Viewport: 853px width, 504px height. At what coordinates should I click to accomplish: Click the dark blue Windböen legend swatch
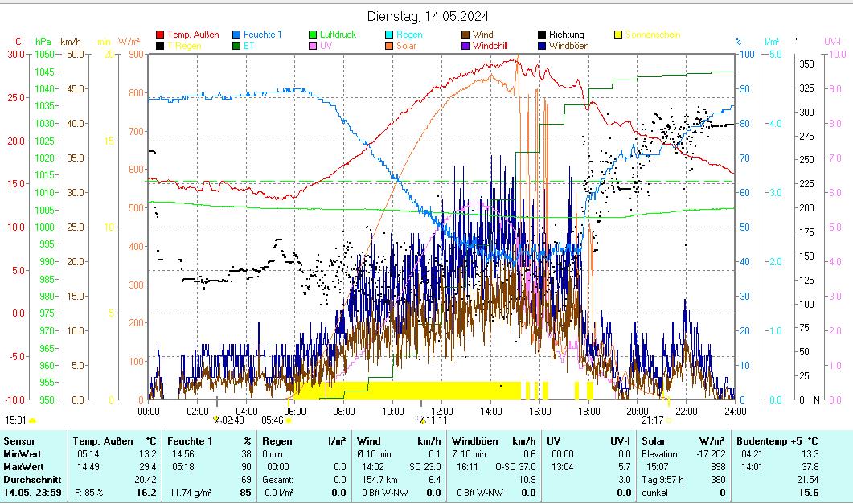click(542, 46)
